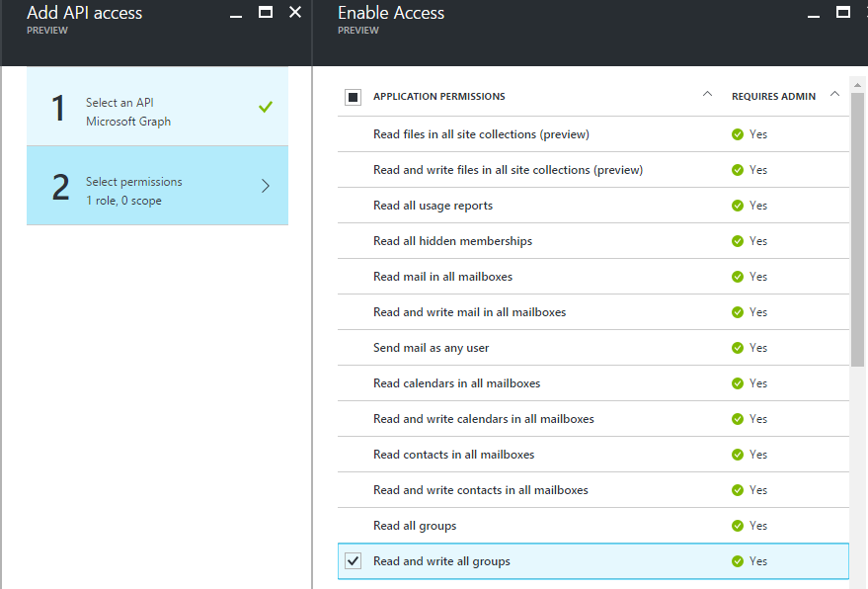Click Read and write contacts in all mailboxes
Viewport: 868px width, 589px height.
pos(480,490)
